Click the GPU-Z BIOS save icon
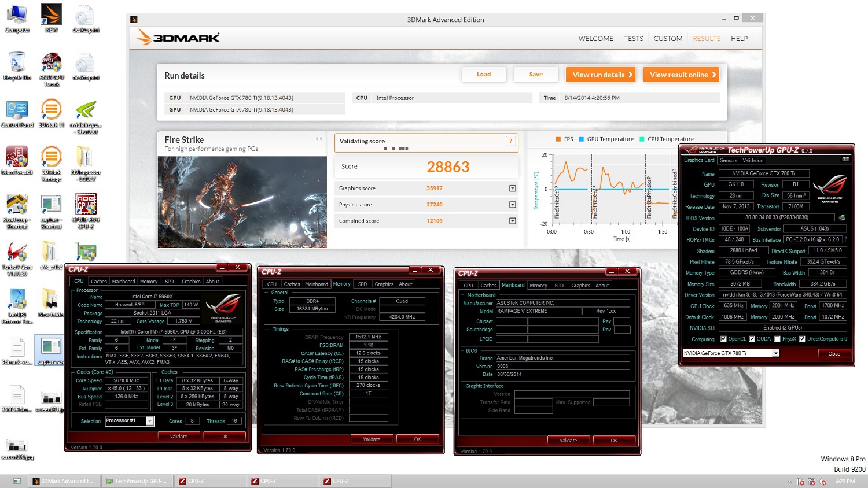Viewport: 868px width, 488px height. point(841,218)
